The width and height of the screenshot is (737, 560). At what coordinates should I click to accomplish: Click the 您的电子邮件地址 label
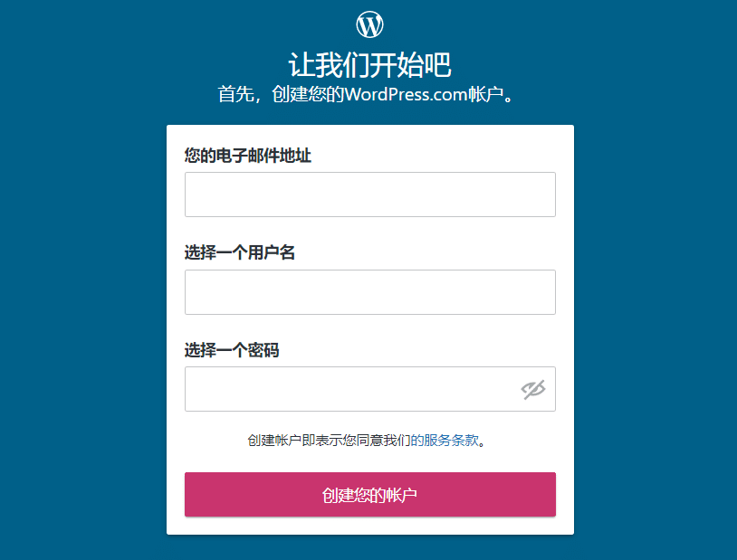248,156
